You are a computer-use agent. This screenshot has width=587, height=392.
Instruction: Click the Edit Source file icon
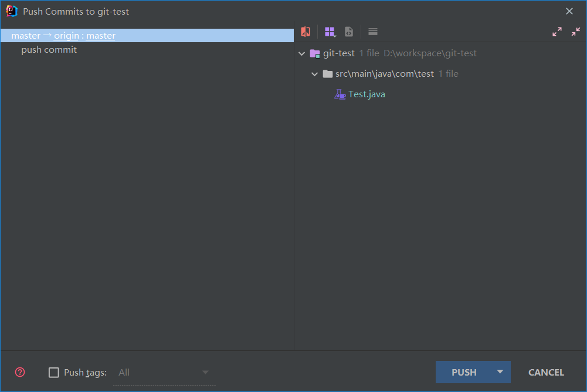pos(349,32)
